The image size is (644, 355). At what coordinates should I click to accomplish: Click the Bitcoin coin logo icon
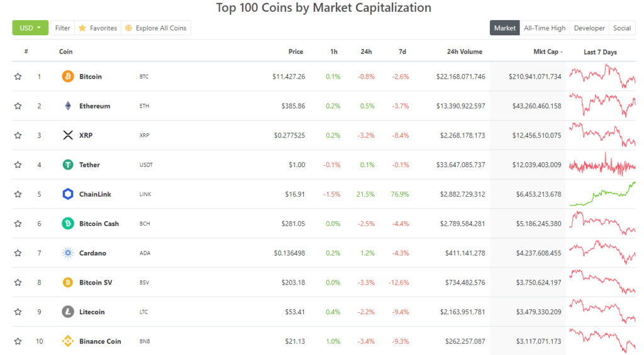(x=68, y=77)
